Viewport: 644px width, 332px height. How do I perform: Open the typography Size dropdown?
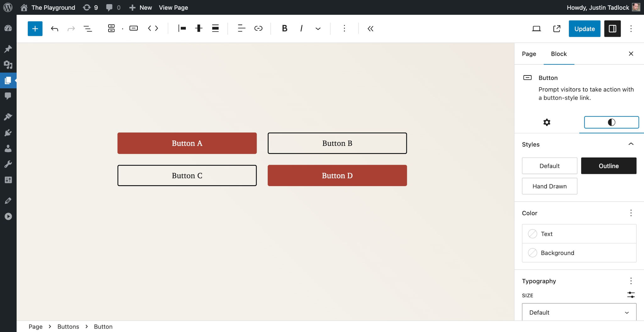578,312
